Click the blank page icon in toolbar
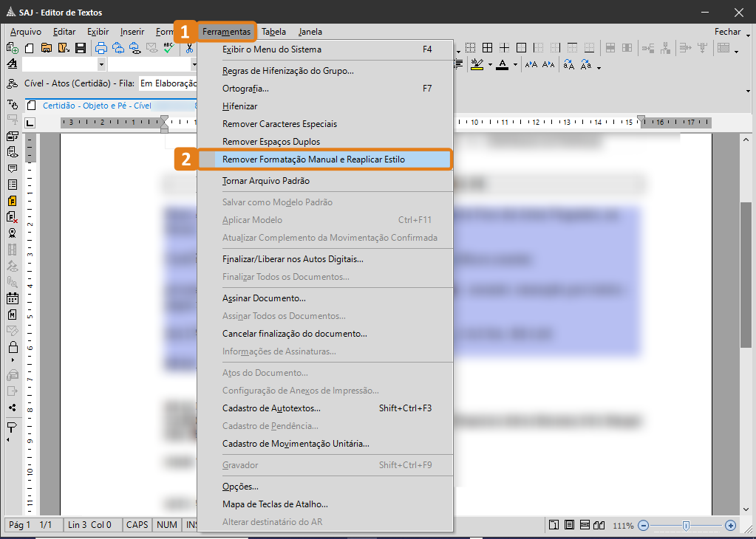Screen dimensions: 756x539 point(30,48)
